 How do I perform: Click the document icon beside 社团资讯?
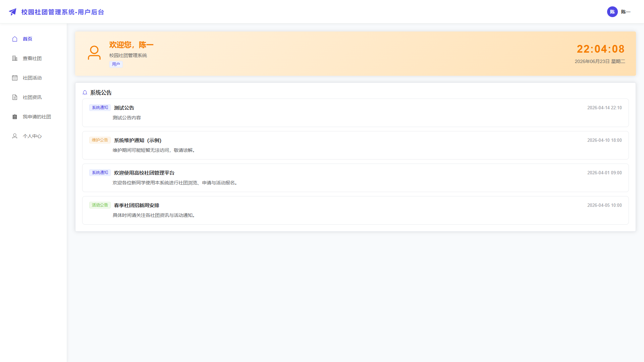(x=15, y=97)
